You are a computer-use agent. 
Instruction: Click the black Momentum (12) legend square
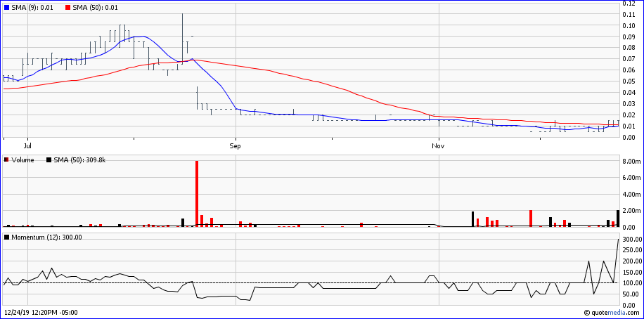[7, 237]
